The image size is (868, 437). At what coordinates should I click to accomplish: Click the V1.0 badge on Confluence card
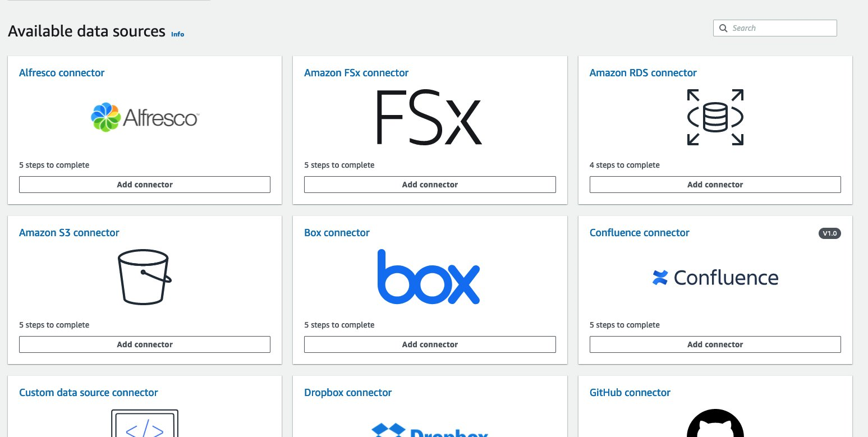[x=830, y=233]
